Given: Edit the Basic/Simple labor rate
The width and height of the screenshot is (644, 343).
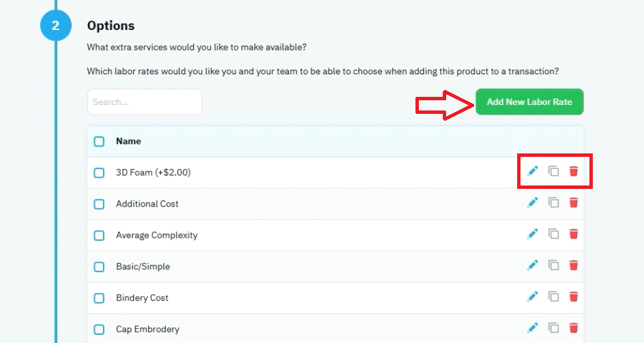Looking at the screenshot, I should [x=533, y=265].
